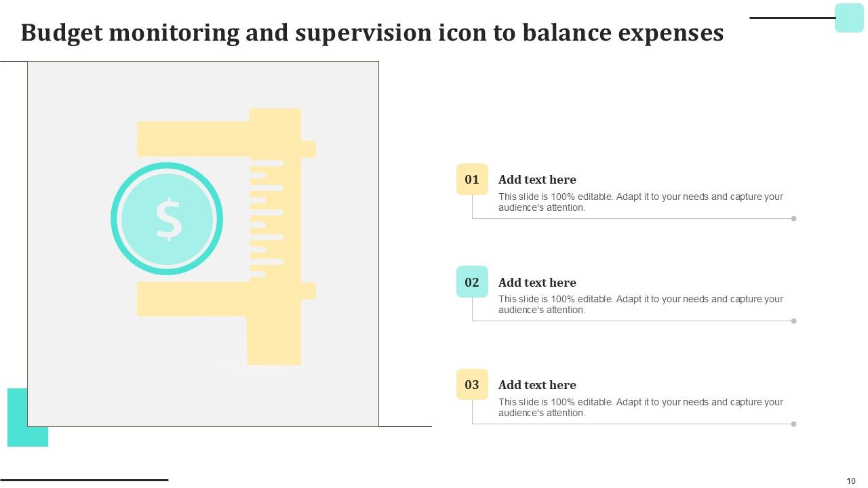Image resolution: width=868 pixels, height=488 pixels.
Task: Click the slide number 10
Action: click(851, 481)
